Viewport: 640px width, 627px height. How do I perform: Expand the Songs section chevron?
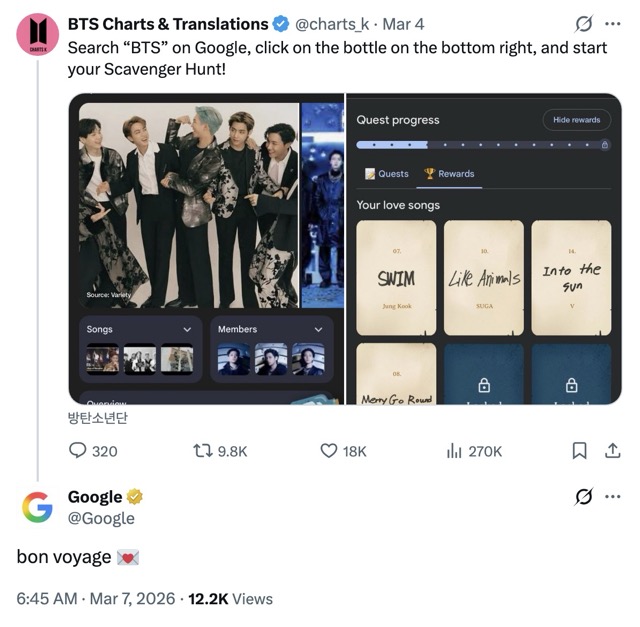pos(187,329)
